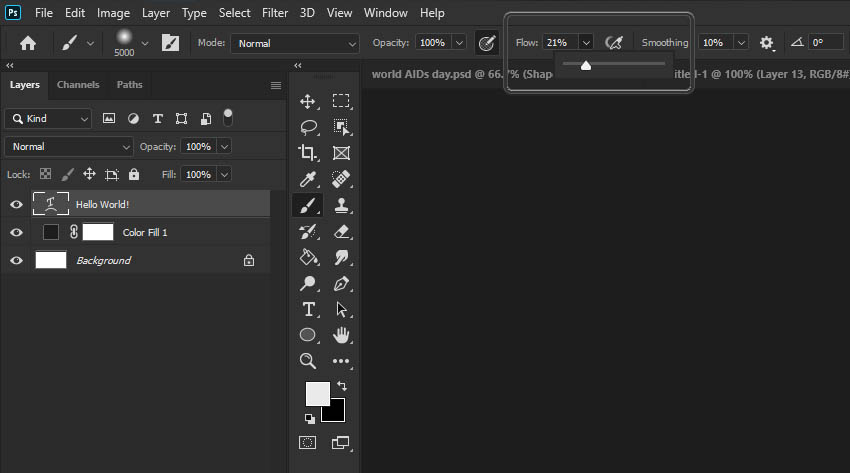Turn layer filtering on or off
850x473 pixels.
coord(228,117)
